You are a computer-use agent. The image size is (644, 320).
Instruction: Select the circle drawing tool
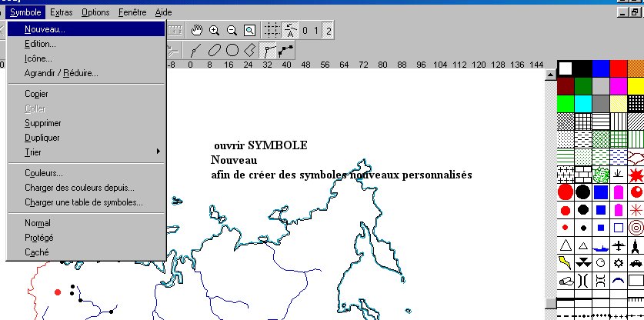(232, 51)
